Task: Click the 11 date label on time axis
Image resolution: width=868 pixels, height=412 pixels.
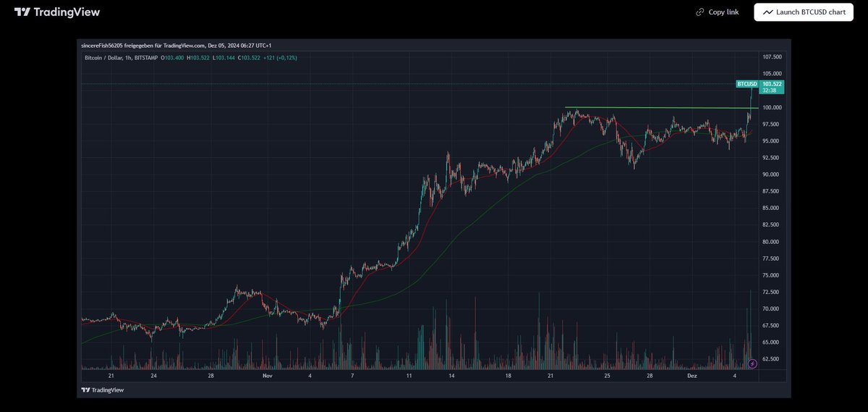Action: [409, 377]
